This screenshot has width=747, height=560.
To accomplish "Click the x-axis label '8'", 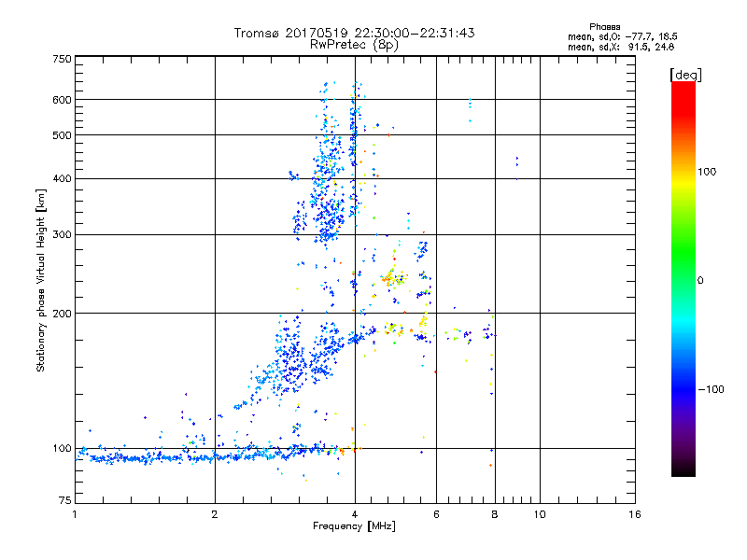I will coord(495,514).
